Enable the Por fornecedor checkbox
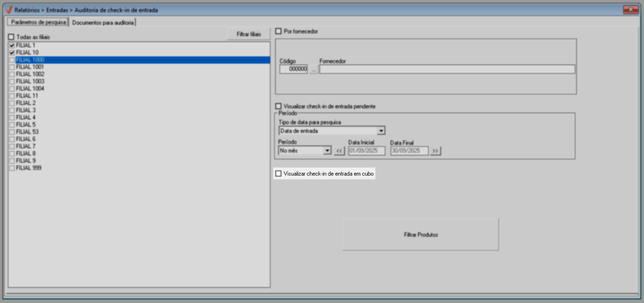 click(x=278, y=31)
